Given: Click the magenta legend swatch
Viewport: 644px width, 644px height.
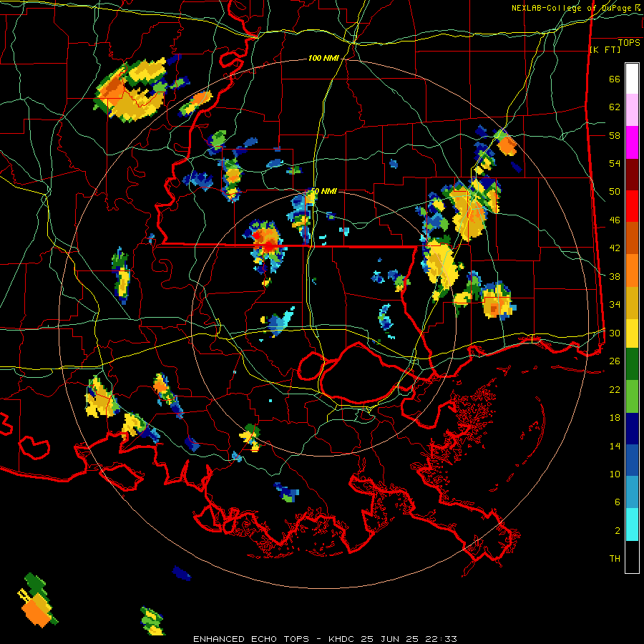Looking at the screenshot, I should 632,142.
